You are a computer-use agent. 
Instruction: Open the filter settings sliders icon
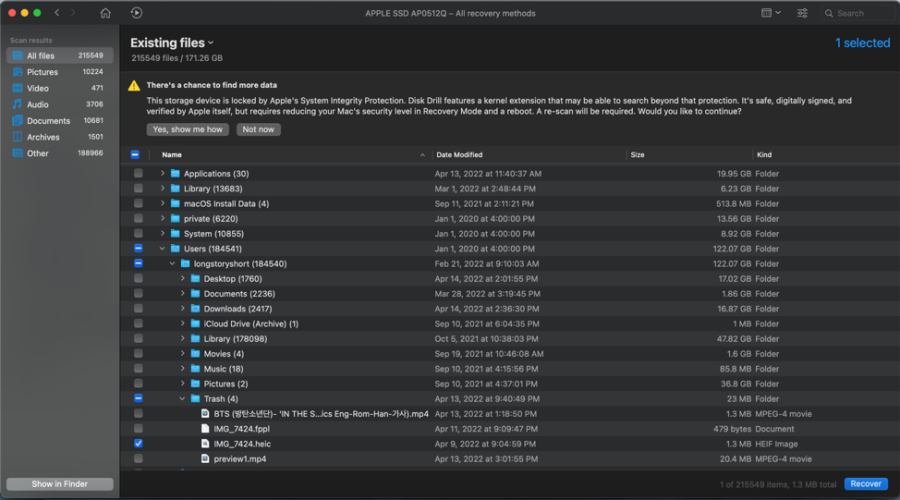click(x=802, y=13)
